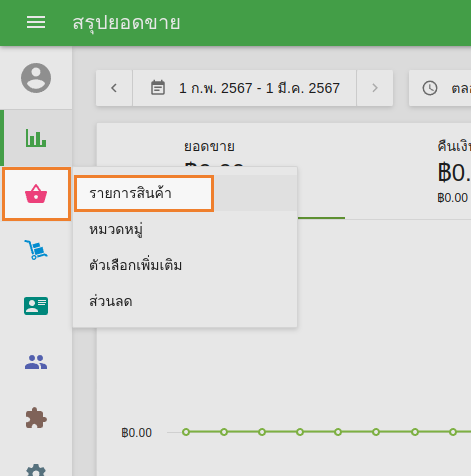
Task: Open the sales reports bar chart icon
Action: (36, 138)
